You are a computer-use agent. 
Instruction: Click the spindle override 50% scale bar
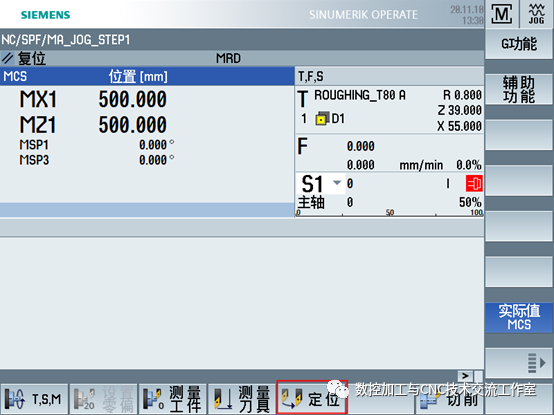389,213
